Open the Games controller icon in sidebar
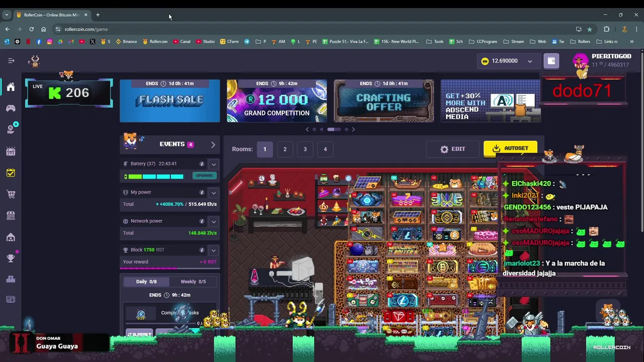This screenshot has width=644, height=362. (x=11, y=108)
